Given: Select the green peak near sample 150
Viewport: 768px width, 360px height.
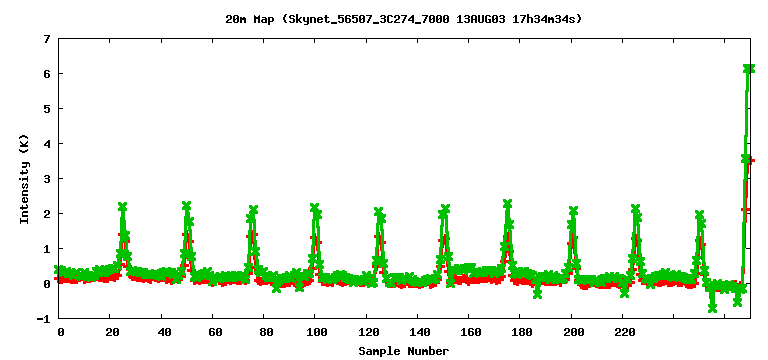Looking at the screenshot, I should [445, 209].
